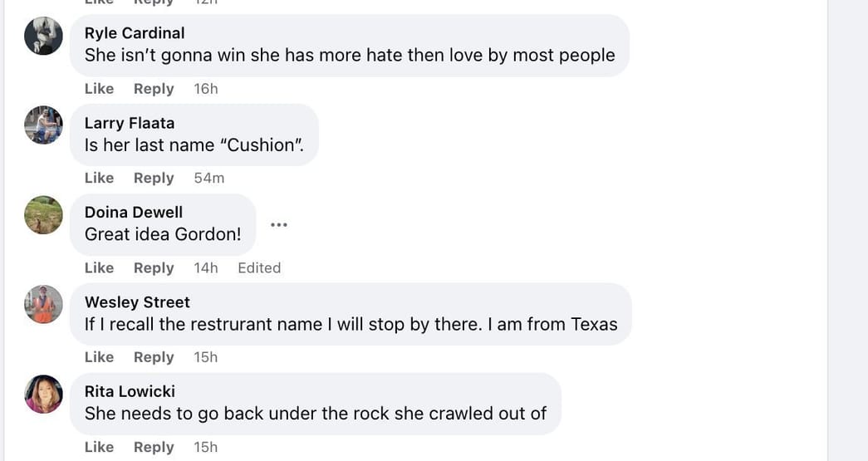Open Rita Lowicki's profile picture
This screenshot has height=461, width=868.
[x=44, y=395]
